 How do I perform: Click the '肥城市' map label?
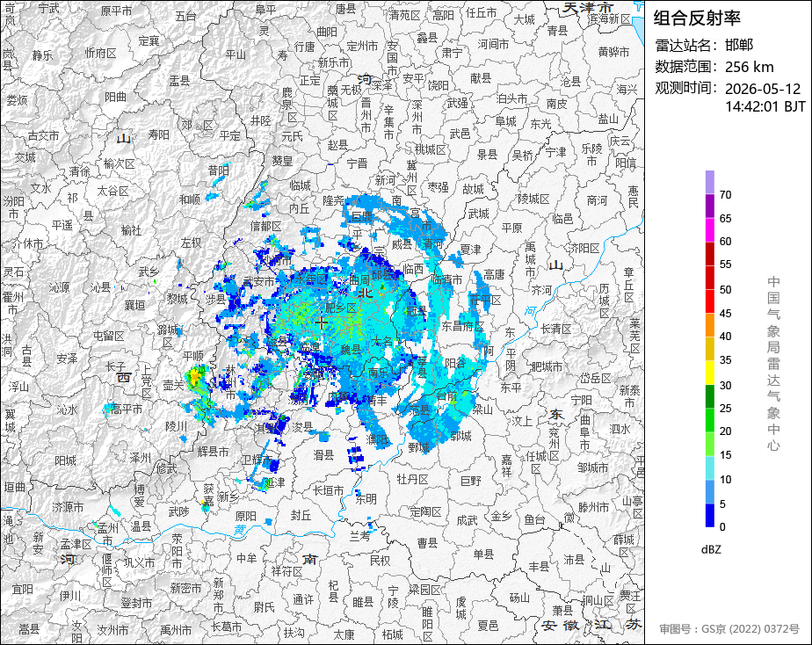[547, 366]
